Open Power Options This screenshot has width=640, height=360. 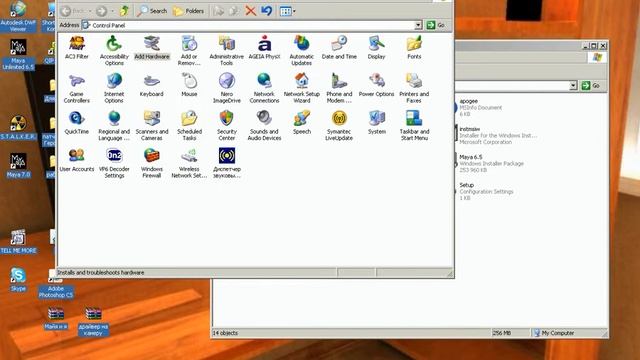376,85
